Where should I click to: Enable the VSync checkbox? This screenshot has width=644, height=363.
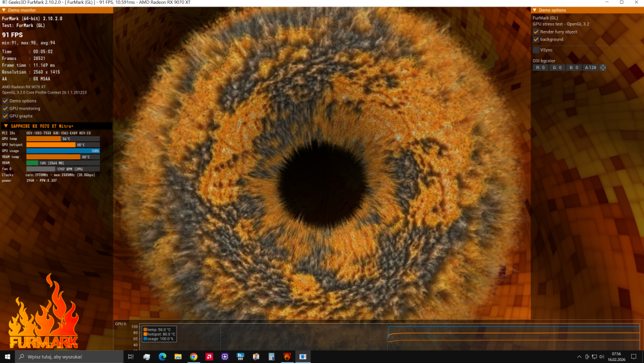pos(536,50)
